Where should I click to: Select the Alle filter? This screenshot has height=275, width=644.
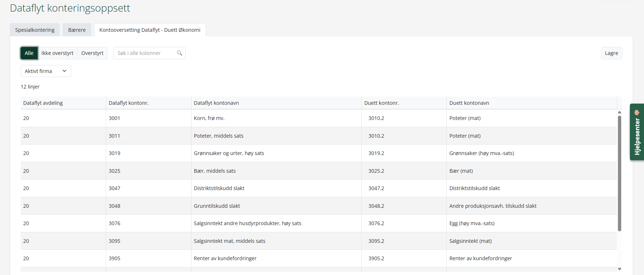click(29, 53)
